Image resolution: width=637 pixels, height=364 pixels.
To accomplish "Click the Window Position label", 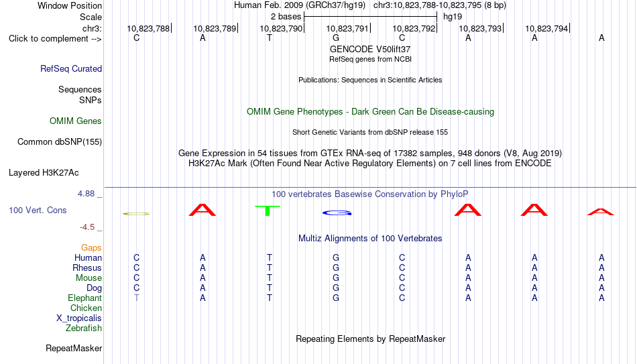I will coord(70,5).
